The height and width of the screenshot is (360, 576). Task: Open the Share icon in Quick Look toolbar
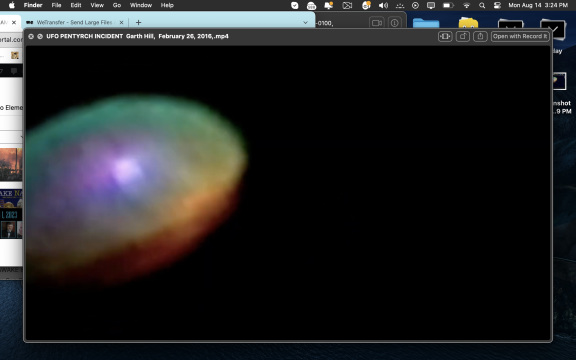coord(480,36)
